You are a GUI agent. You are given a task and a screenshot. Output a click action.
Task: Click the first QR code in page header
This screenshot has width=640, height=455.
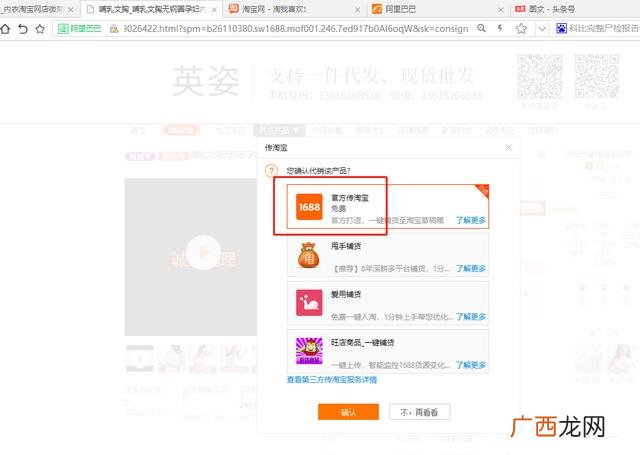(x=540, y=77)
